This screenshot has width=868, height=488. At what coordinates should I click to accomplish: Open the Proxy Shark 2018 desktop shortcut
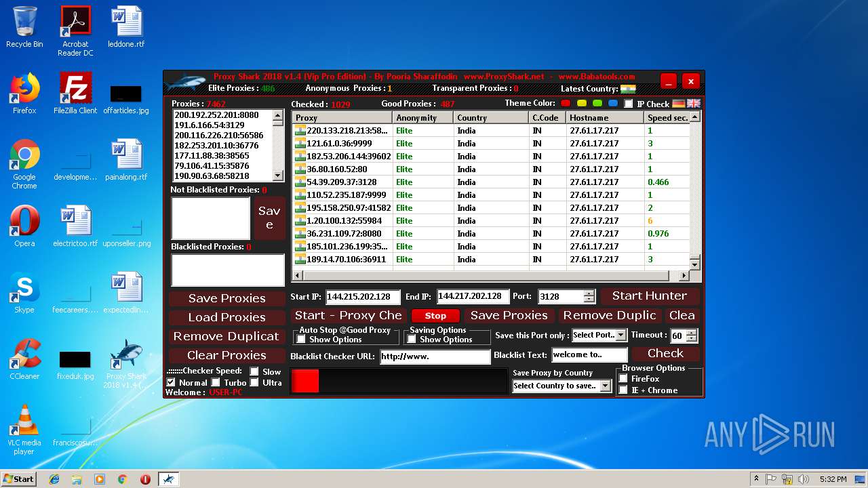[126, 364]
